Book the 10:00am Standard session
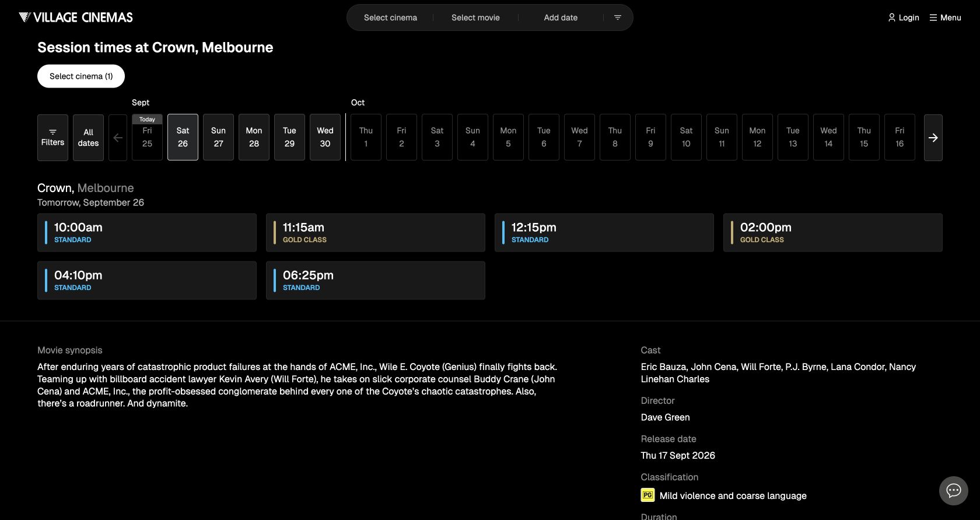Viewport: 980px width, 520px height. click(147, 233)
